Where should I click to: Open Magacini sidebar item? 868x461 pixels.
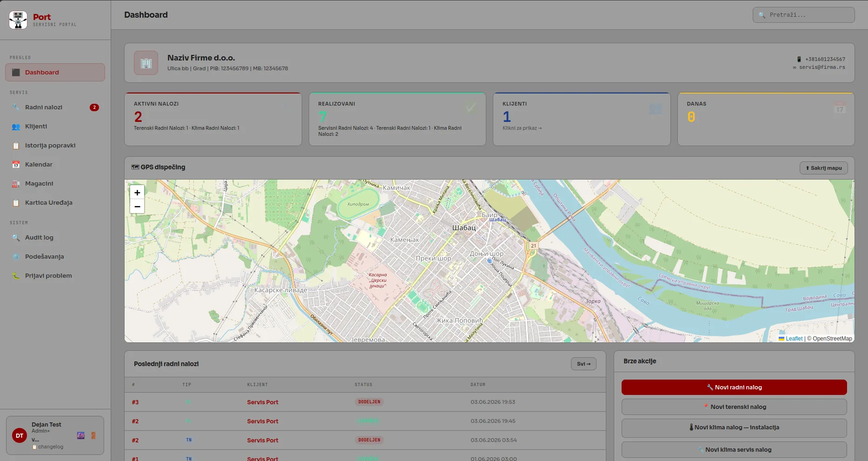55,184
